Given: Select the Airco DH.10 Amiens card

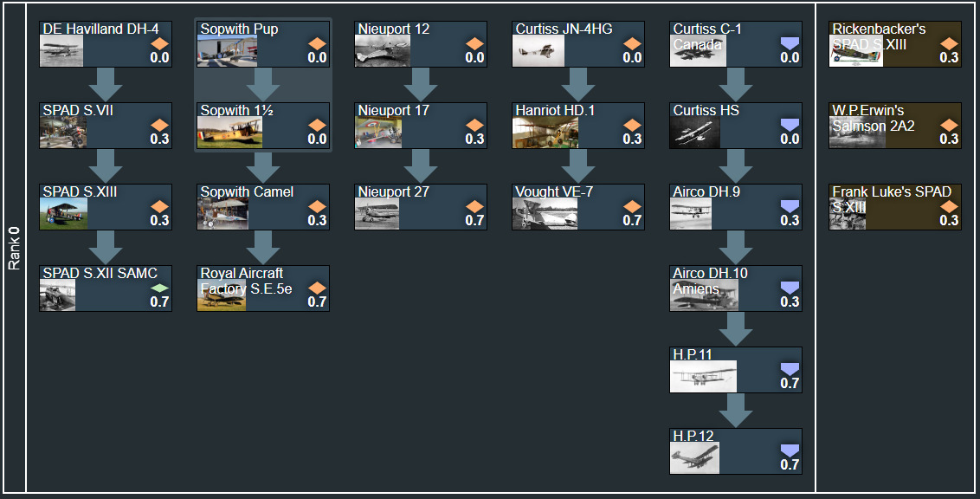Looking at the screenshot, I should [735, 288].
